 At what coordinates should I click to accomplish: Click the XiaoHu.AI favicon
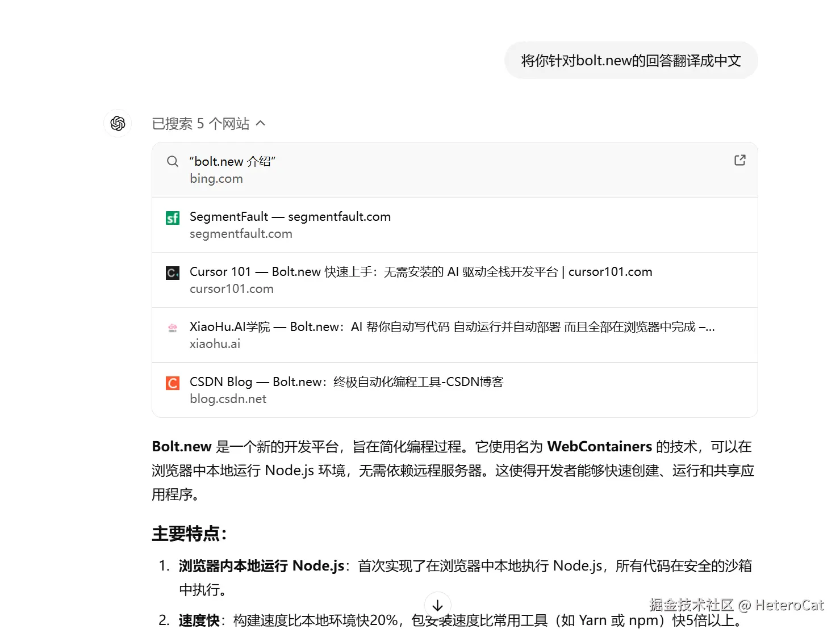173,328
